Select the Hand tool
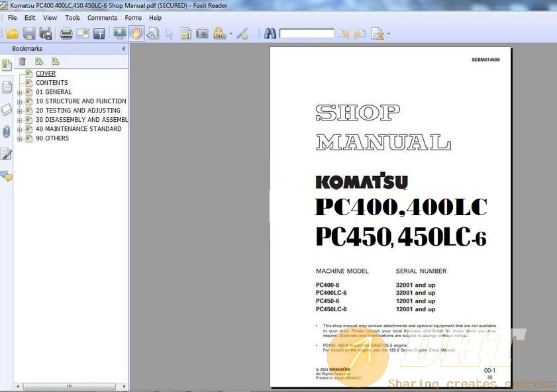The image size is (557, 392). click(x=136, y=34)
